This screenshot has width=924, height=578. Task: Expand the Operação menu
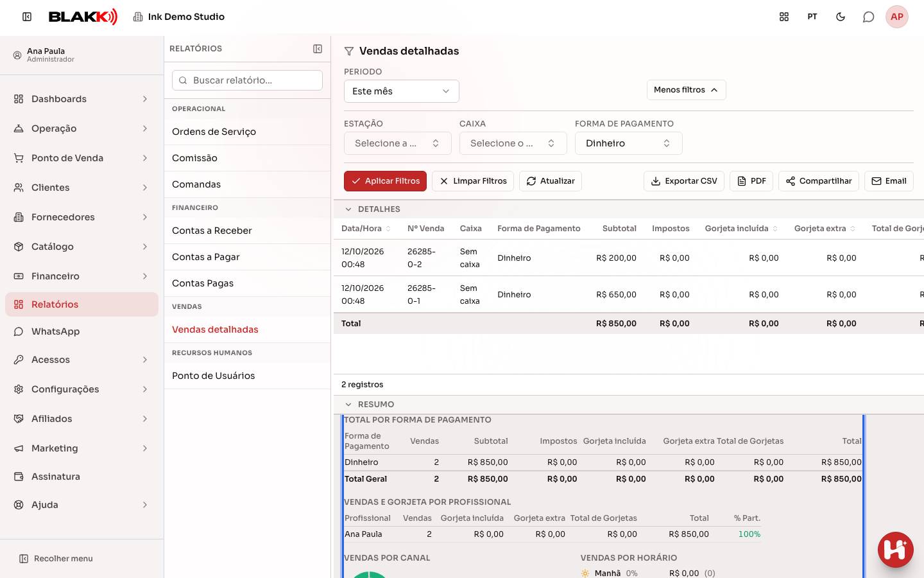click(82, 128)
